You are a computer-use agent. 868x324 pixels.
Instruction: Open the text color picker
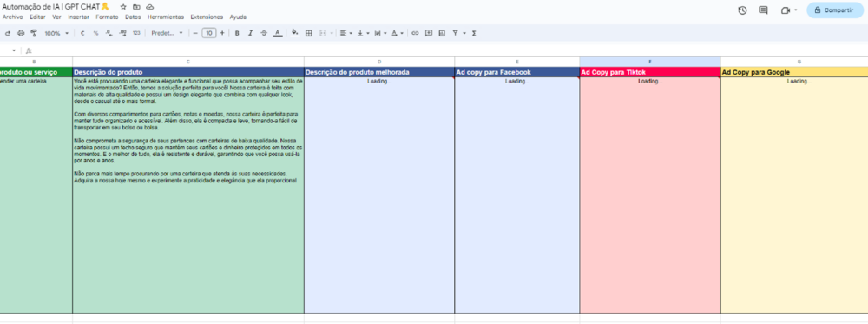coord(278,33)
